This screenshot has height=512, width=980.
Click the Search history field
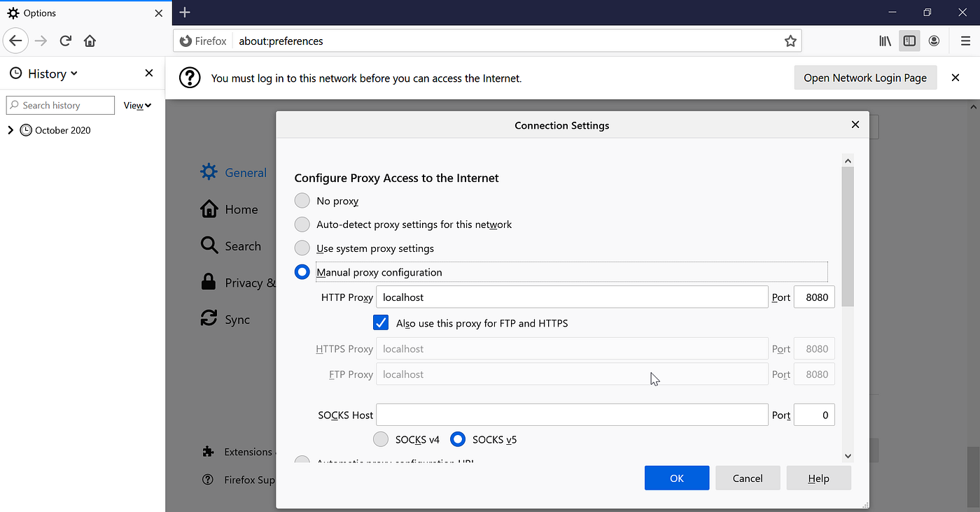(60, 106)
